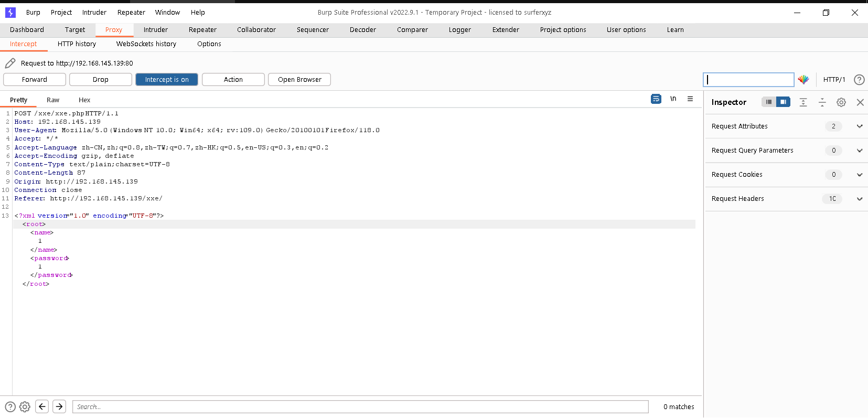This screenshot has width=868, height=418.
Task: Open the Repeater menu in menu bar
Action: point(131,13)
